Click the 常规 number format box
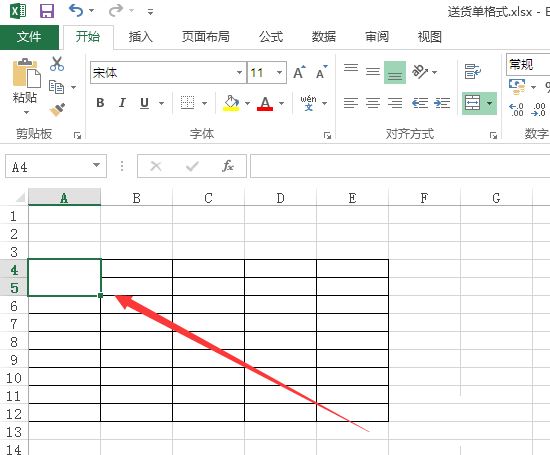This screenshot has height=455, width=550. click(x=528, y=65)
